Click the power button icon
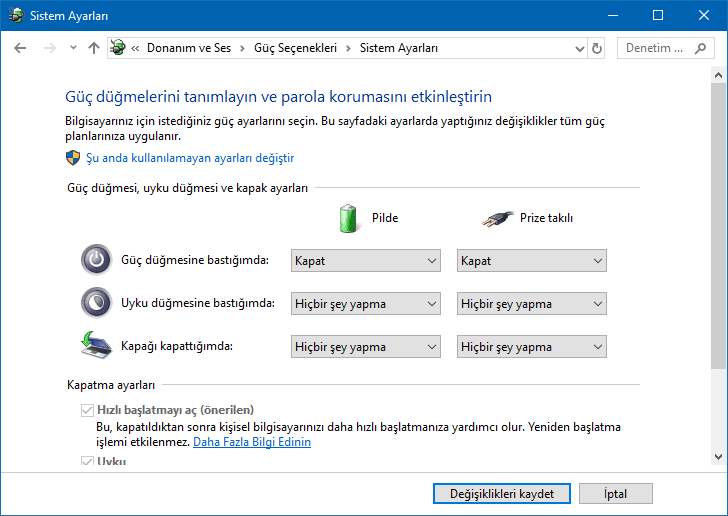The width and height of the screenshot is (728, 516). pos(97,259)
